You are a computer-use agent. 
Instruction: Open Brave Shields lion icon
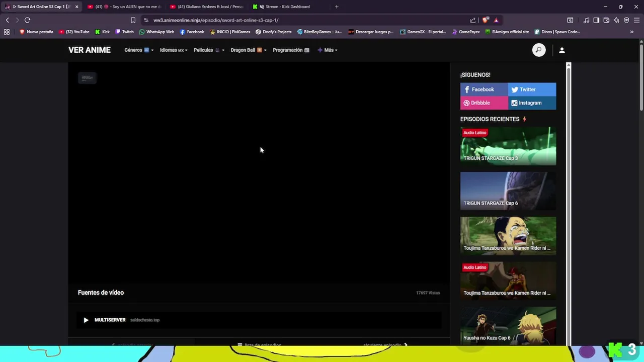pos(485,20)
